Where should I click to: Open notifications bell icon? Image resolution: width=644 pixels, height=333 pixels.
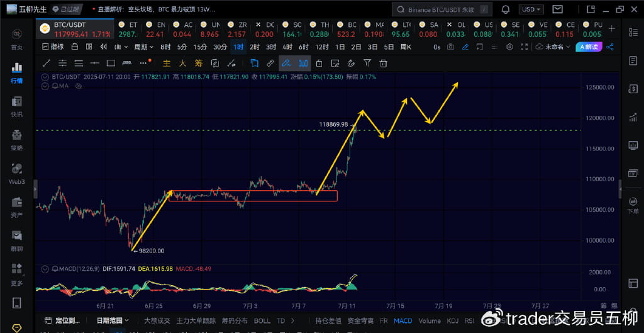(x=506, y=9)
